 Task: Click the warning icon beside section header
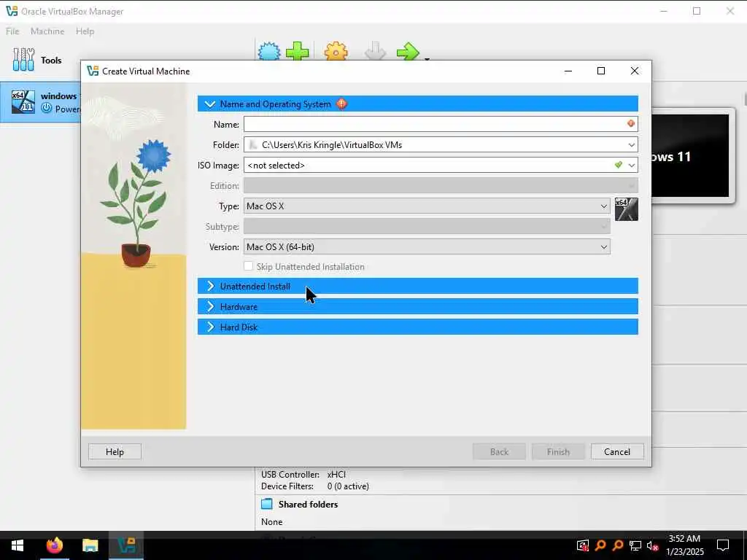point(341,104)
